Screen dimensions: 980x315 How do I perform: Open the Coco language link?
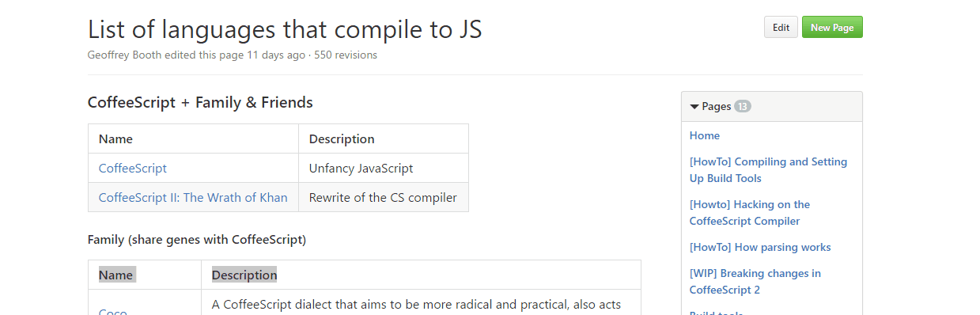tap(113, 310)
